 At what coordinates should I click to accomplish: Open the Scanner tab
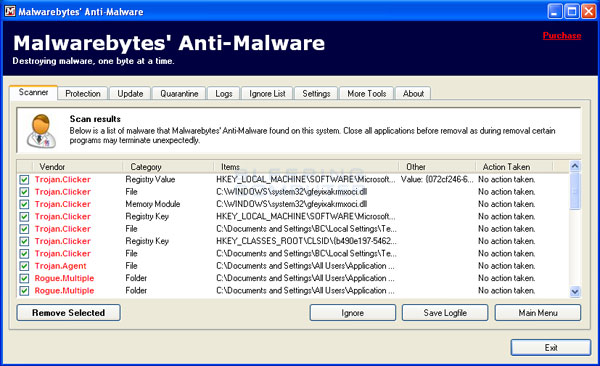(33, 93)
